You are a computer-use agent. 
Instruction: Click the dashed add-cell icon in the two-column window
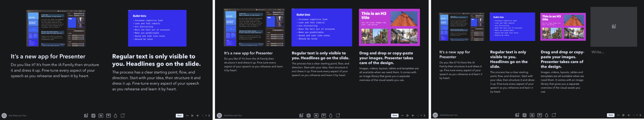123,116
